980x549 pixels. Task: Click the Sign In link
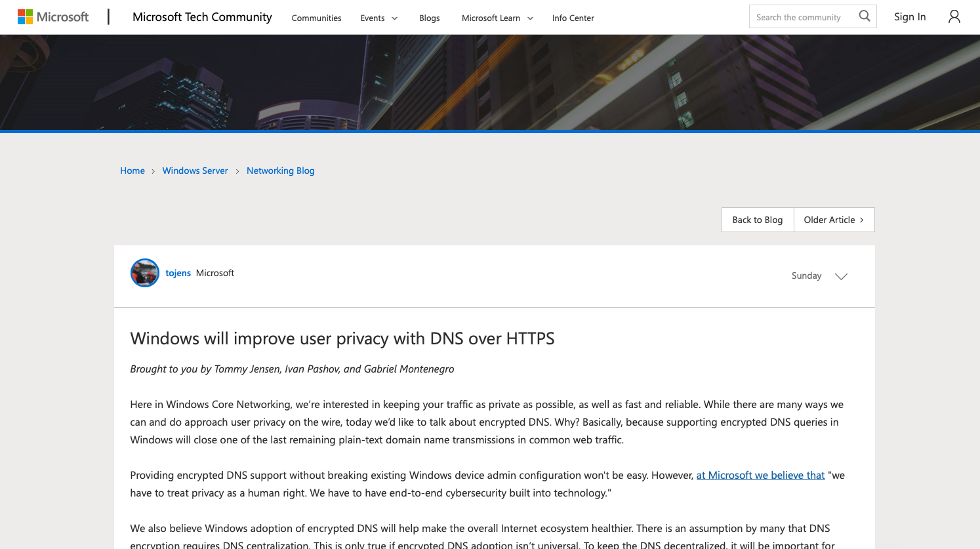pos(910,17)
